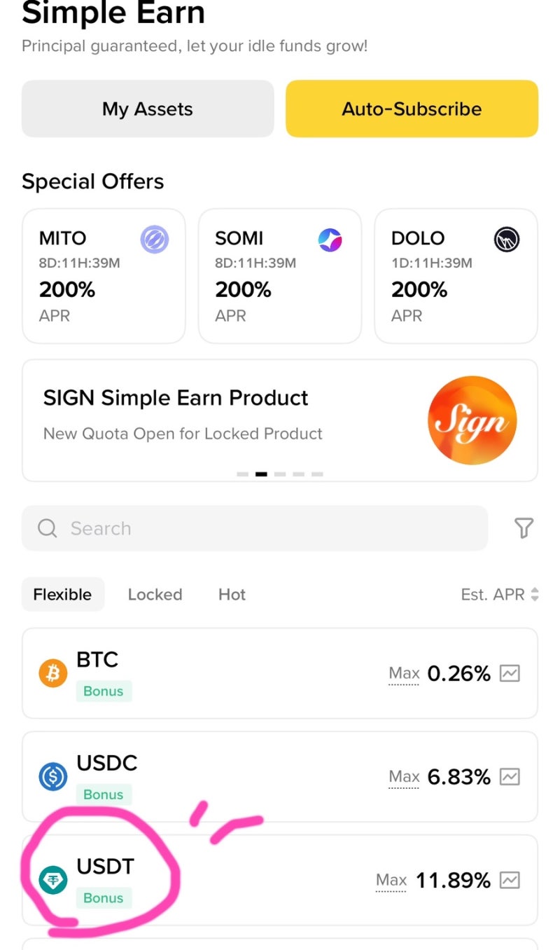Viewport: 560px width, 950px height.
Task: Select the third banner page indicator
Action: click(280, 474)
